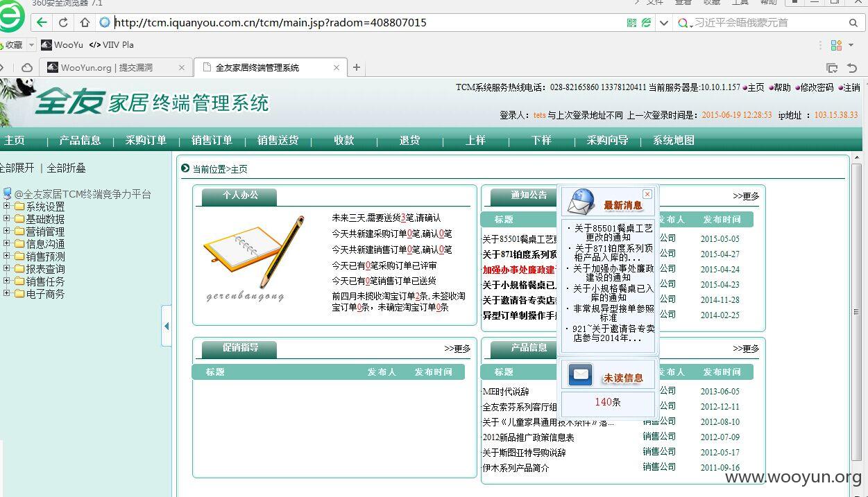The image size is (868, 497).
Task: Expand 基础数据 tree node
Action: tap(7, 219)
